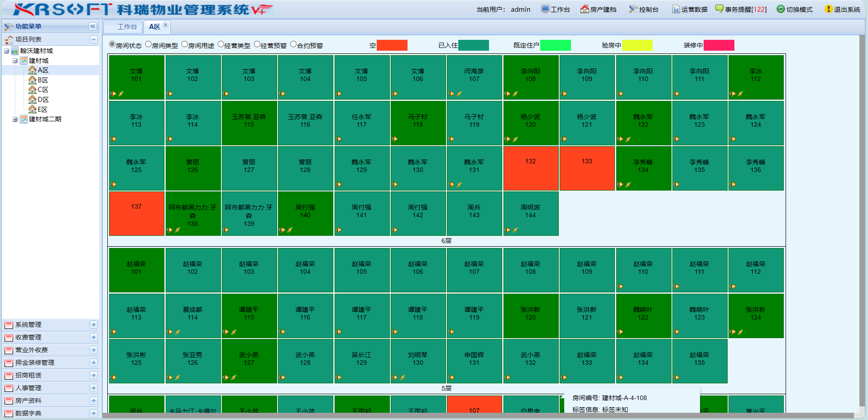Select 建材城二期 tree item

45,119
